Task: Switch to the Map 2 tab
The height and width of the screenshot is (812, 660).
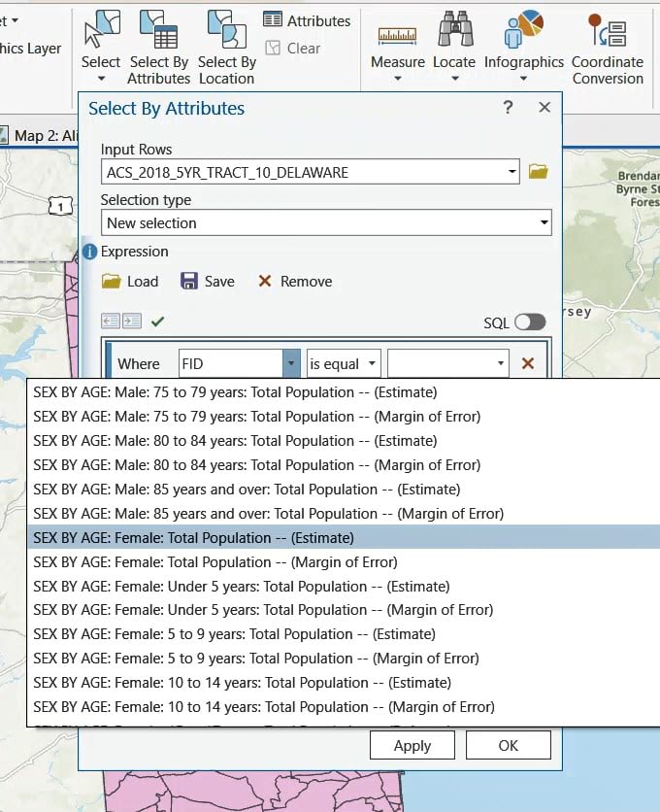Action: (x=40, y=136)
